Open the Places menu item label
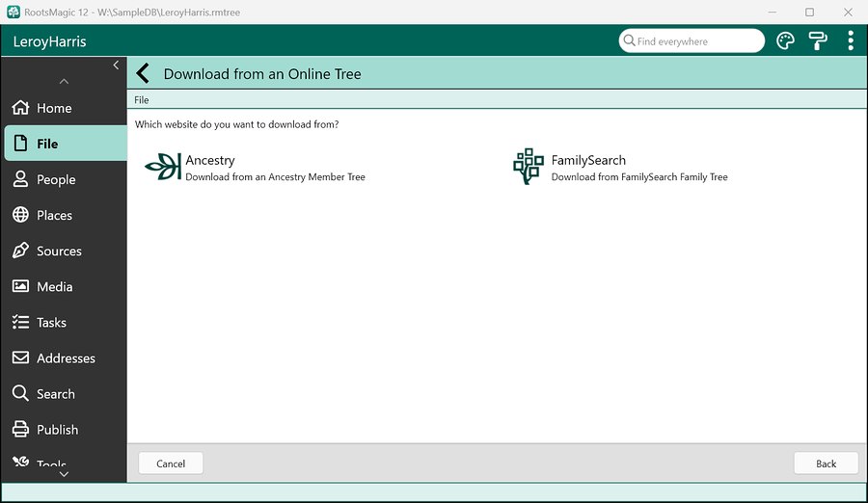The image size is (868, 503). [x=54, y=215]
